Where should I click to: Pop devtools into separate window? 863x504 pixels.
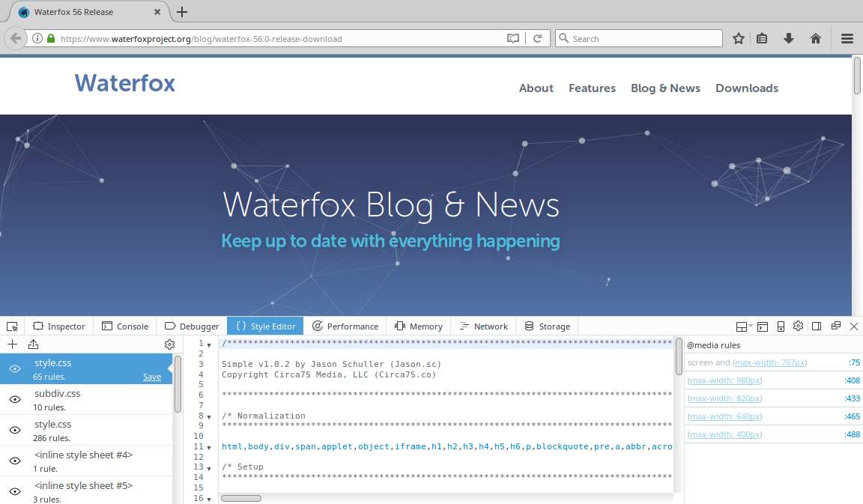click(835, 326)
